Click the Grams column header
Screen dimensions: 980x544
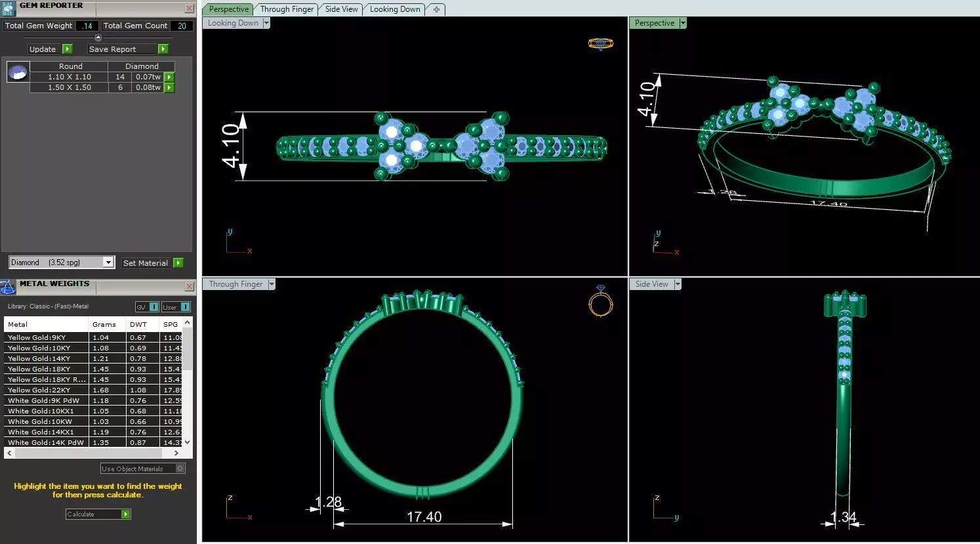(107, 324)
